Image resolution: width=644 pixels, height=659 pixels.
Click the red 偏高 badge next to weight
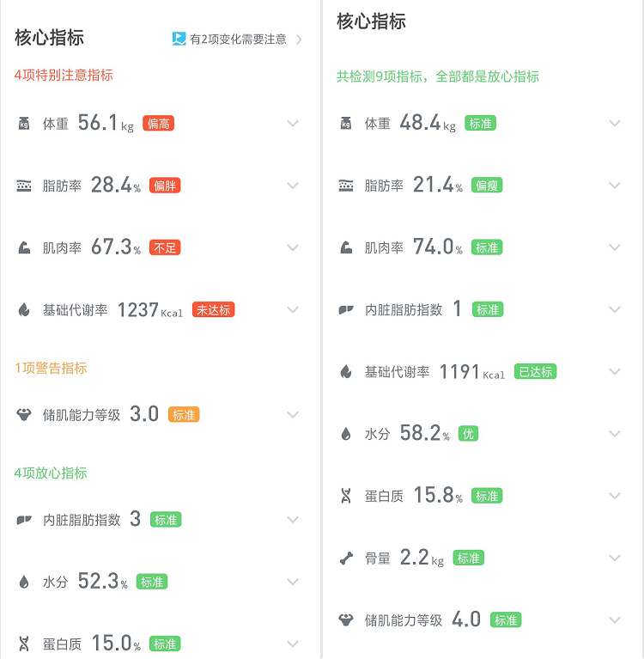tap(158, 124)
